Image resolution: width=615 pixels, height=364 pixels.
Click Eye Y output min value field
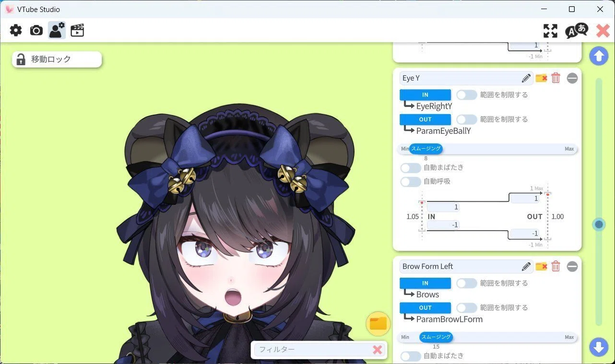pos(524,234)
